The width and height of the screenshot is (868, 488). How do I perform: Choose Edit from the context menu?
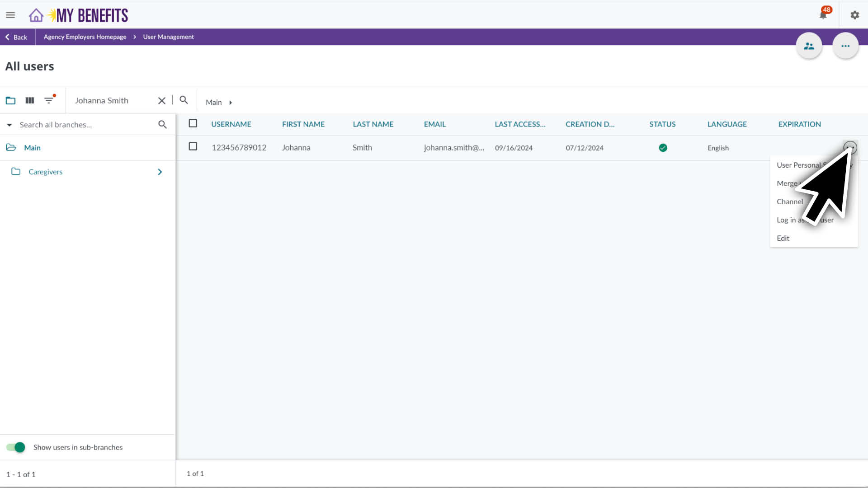pyautogui.click(x=783, y=238)
